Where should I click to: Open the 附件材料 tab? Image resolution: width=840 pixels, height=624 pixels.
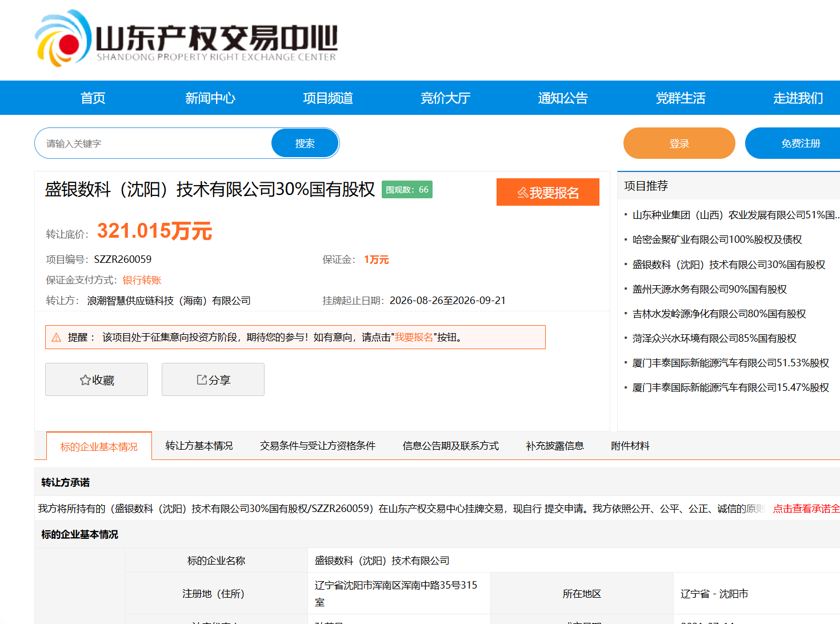tap(630, 446)
